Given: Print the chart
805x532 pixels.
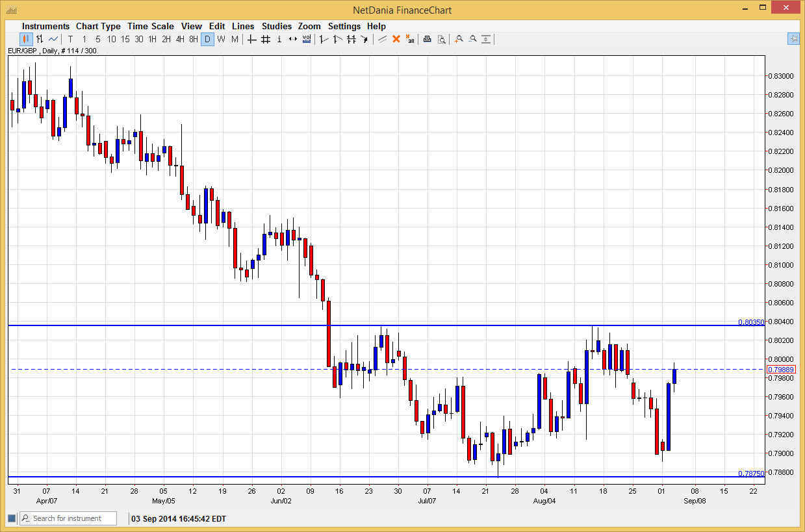Looking at the screenshot, I should coord(426,39).
